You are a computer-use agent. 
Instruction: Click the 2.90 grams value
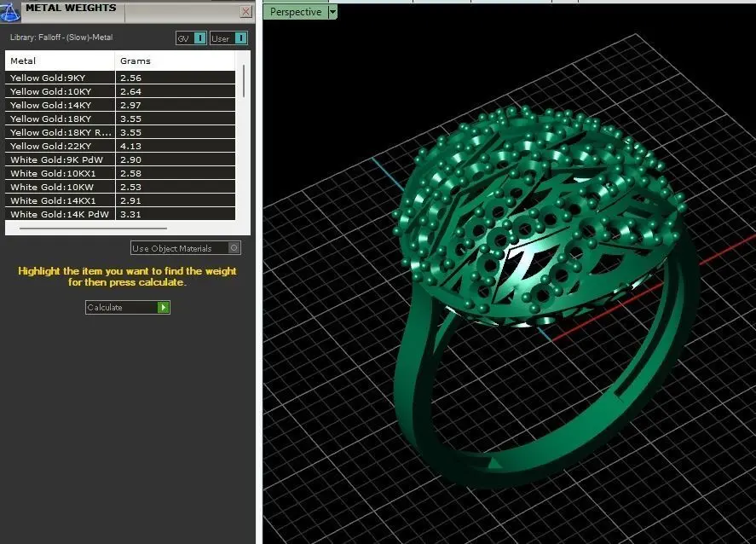point(130,159)
